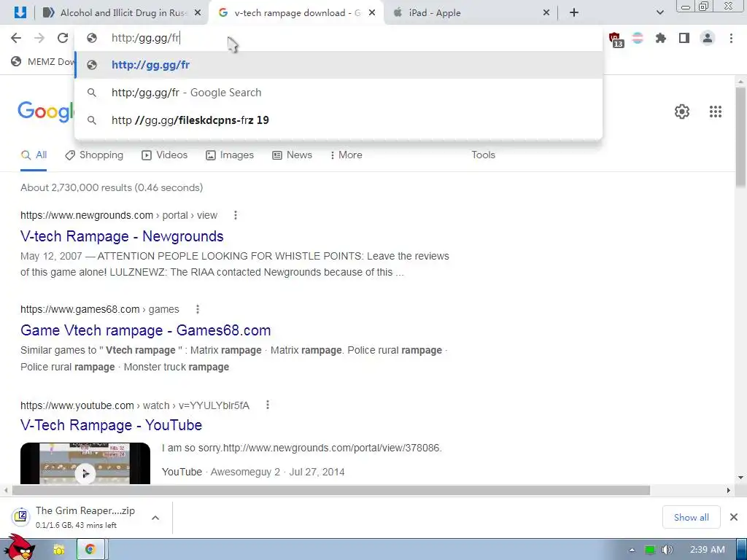Viewport: 747px width, 560px height.
Task: Click the horizontal page scrollbar thumb
Action: (331, 490)
